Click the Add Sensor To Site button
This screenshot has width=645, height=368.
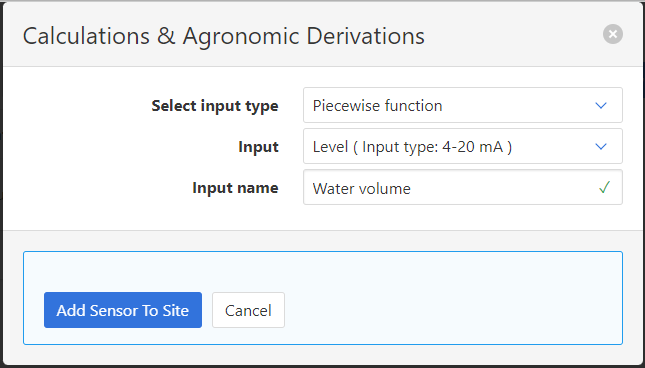[x=123, y=310]
